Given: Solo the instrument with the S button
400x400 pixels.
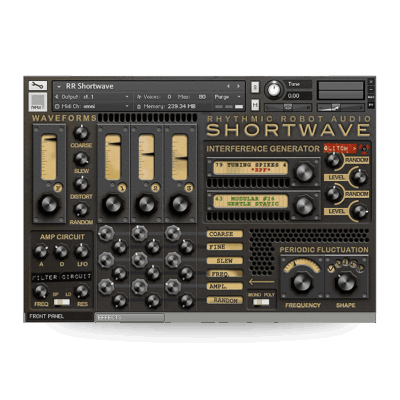Looking at the screenshot, I should [255, 87].
